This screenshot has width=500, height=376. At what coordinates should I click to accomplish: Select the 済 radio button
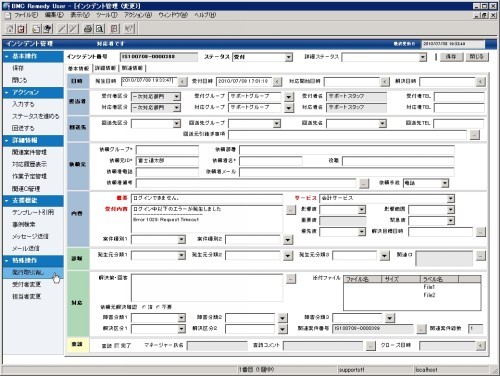(x=144, y=307)
